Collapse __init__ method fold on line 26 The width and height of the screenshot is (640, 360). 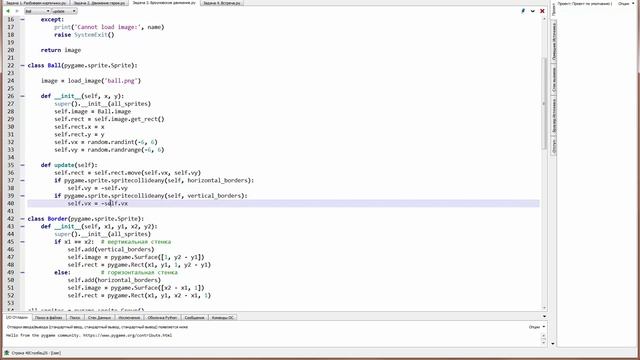point(22,96)
